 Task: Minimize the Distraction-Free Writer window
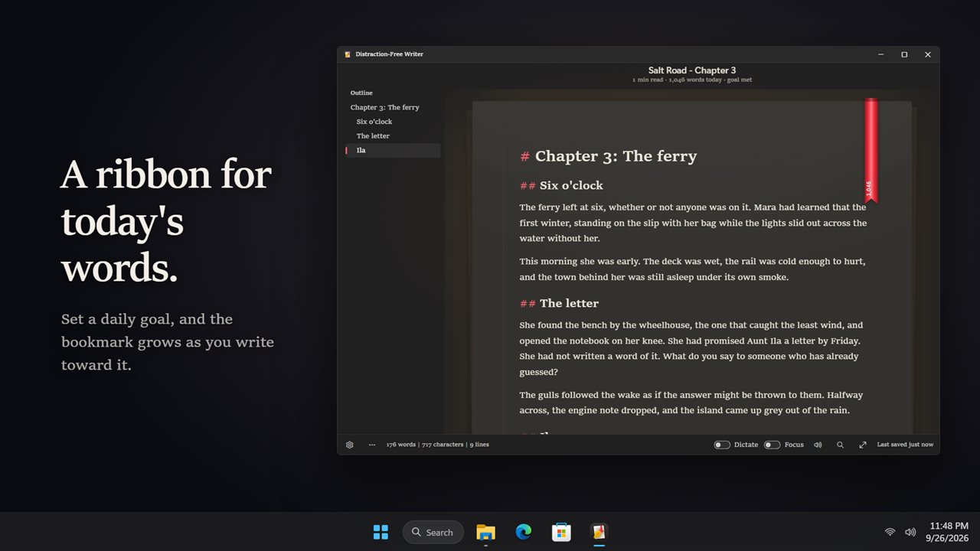coord(880,54)
